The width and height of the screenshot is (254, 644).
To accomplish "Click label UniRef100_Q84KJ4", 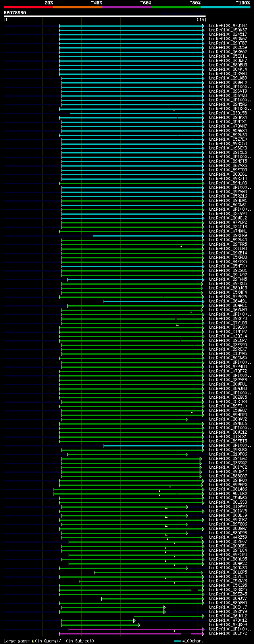I will (228, 70).
